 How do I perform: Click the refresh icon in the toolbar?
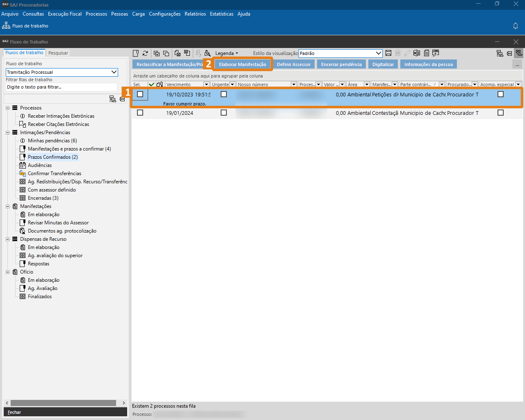(145, 53)
